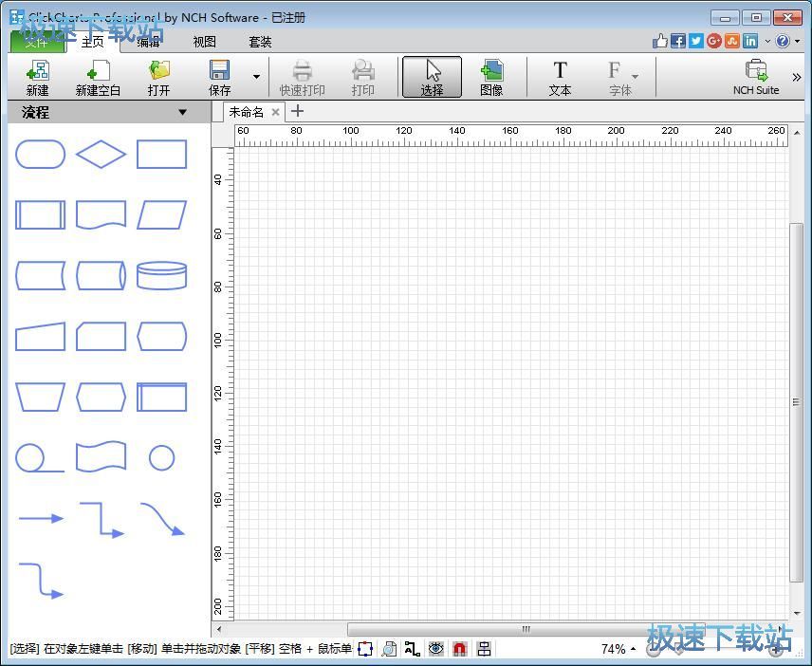Toggle the bounding box selection status icon
This screenshot has width=812, height=666.
[x=365, y=648]
